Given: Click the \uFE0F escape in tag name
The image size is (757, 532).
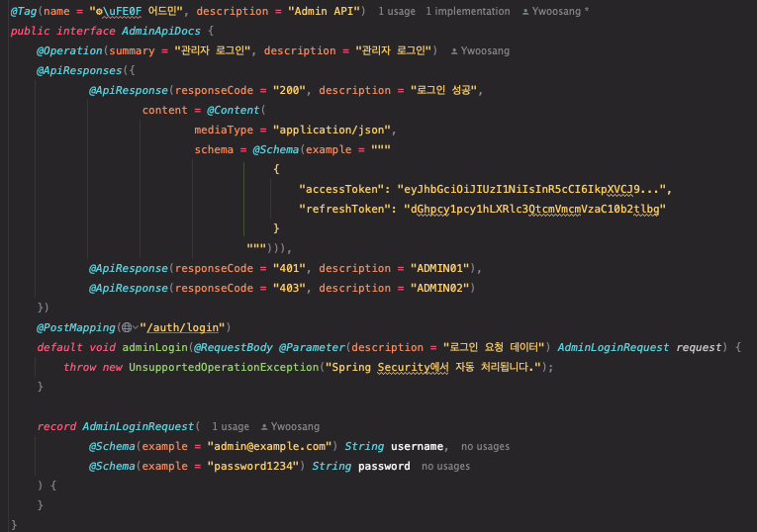Looking at the screenshot, I should point(122,11).
